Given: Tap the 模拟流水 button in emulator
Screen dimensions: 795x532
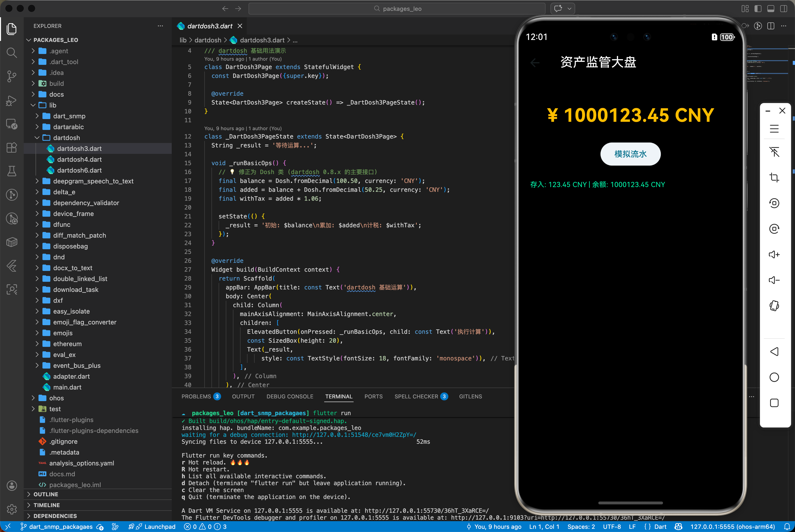Looking at the screenshot, I should [630, 154].
